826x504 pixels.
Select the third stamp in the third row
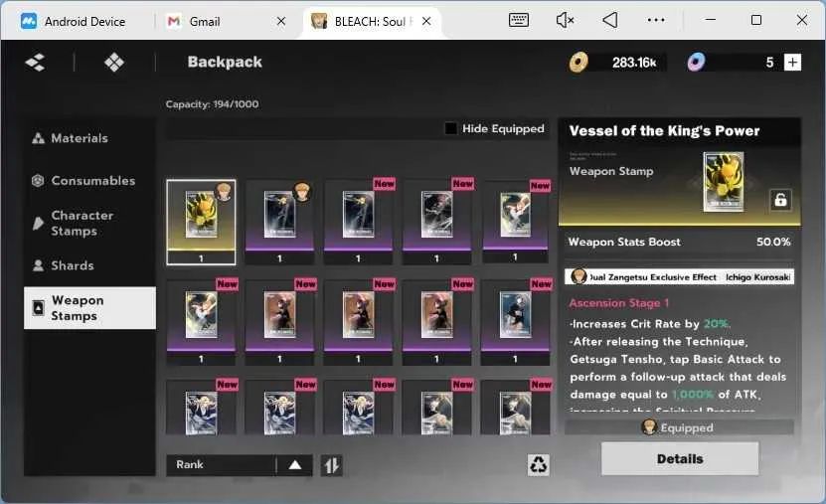pos(358,408)
